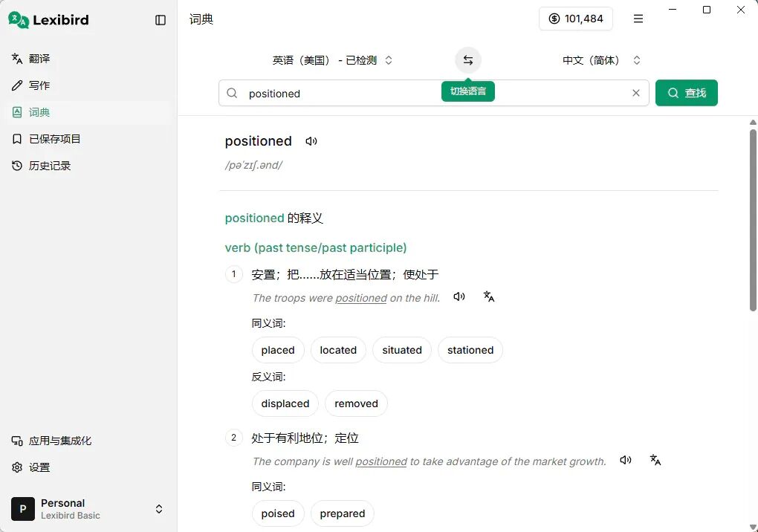The width and height of the screenshot is (758, 532).
Task: Click the verb (past tense/past participle) heading
Action: 316,248
